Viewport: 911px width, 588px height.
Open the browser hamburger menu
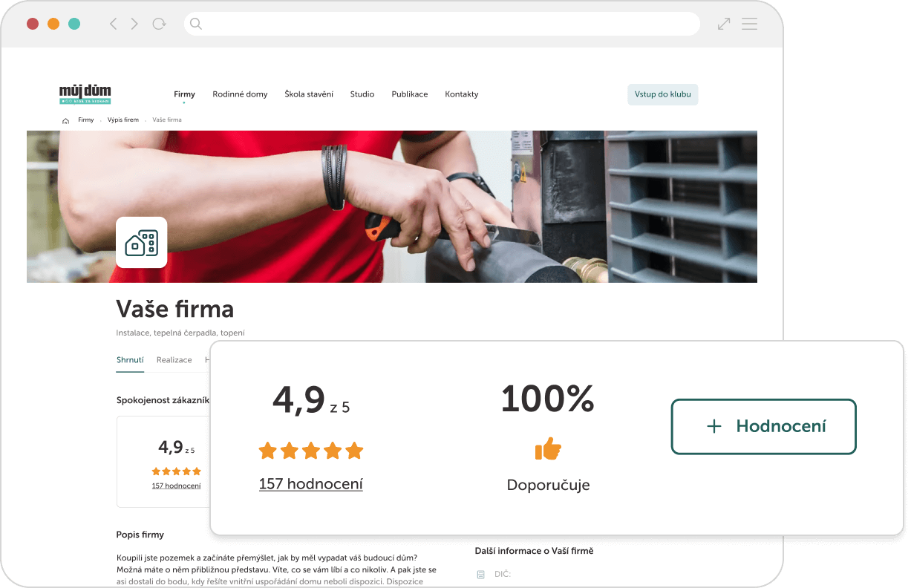click(x=749, y=24)
